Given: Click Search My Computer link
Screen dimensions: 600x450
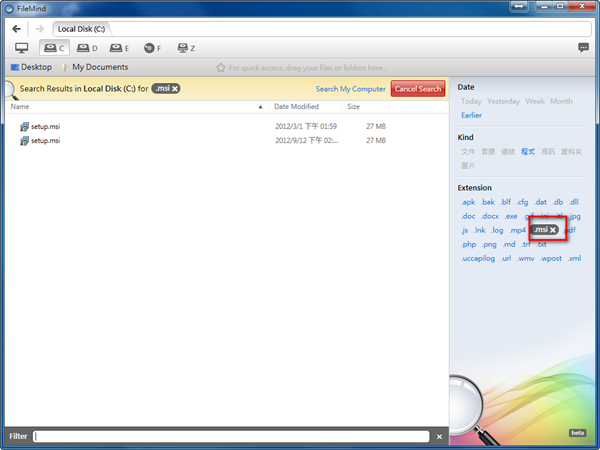Looking at the screenshot, I should tap(351, 89).
